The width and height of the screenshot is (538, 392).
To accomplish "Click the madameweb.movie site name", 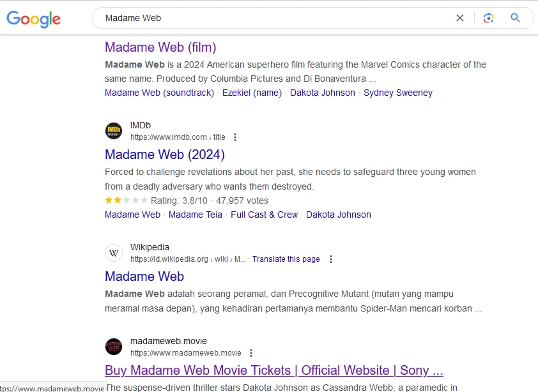I will pos(169,341).
